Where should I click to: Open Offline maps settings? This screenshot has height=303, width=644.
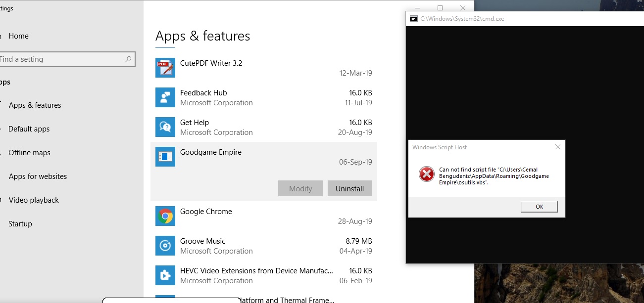[30, 153]
